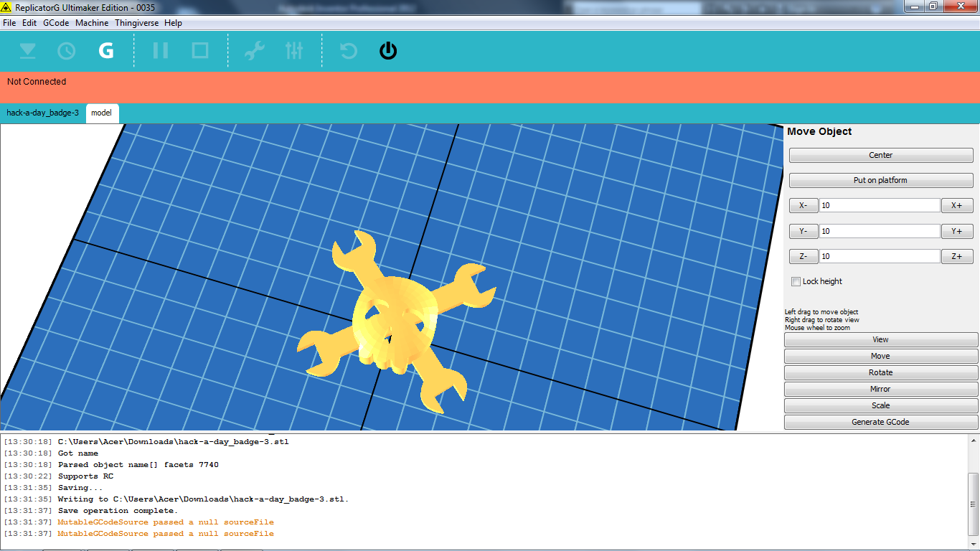Click the Build (download arrow) toolbar icon

pos(27,51)
